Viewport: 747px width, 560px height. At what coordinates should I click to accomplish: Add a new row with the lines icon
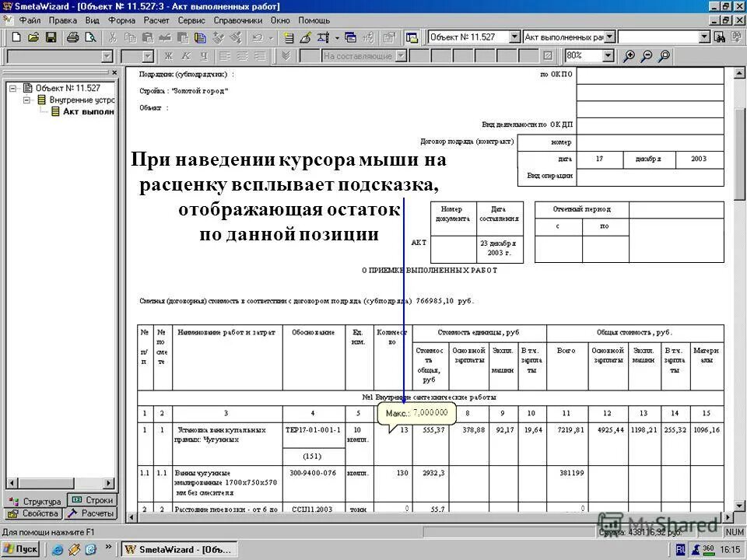289,37
